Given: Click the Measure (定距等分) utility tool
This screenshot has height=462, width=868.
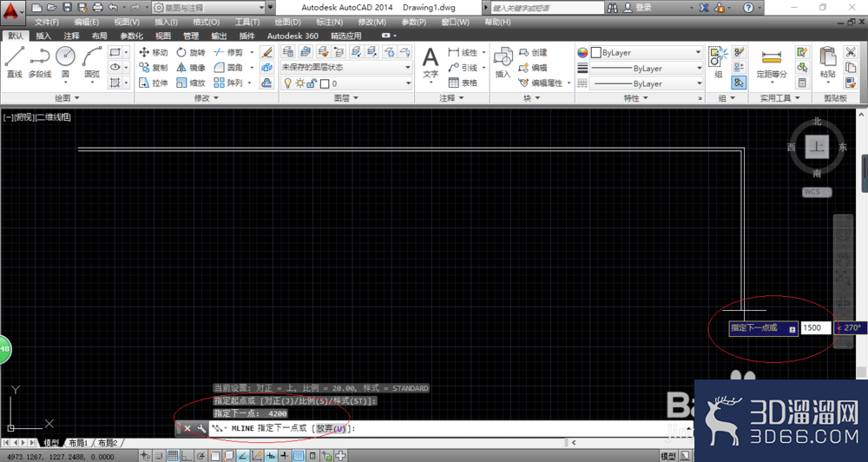Looking at the screenshot, I should tap(772, 63).
